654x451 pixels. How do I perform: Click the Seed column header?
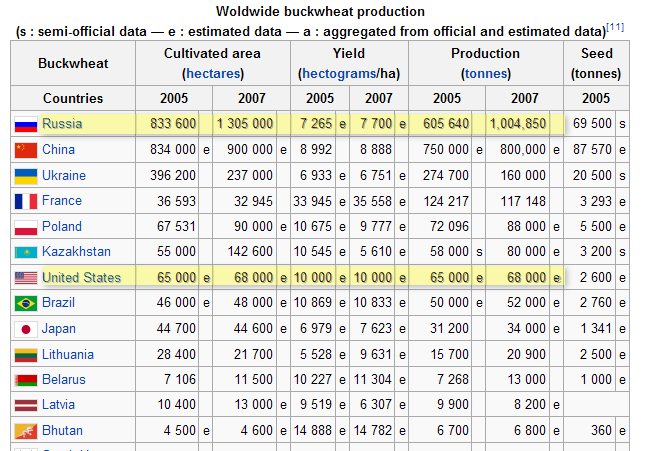tap(596, 53)
